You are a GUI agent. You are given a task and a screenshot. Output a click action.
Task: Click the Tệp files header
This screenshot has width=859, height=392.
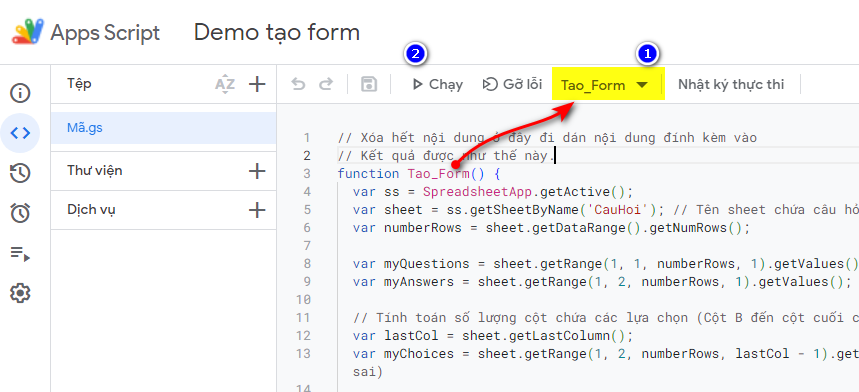(79, 84)
